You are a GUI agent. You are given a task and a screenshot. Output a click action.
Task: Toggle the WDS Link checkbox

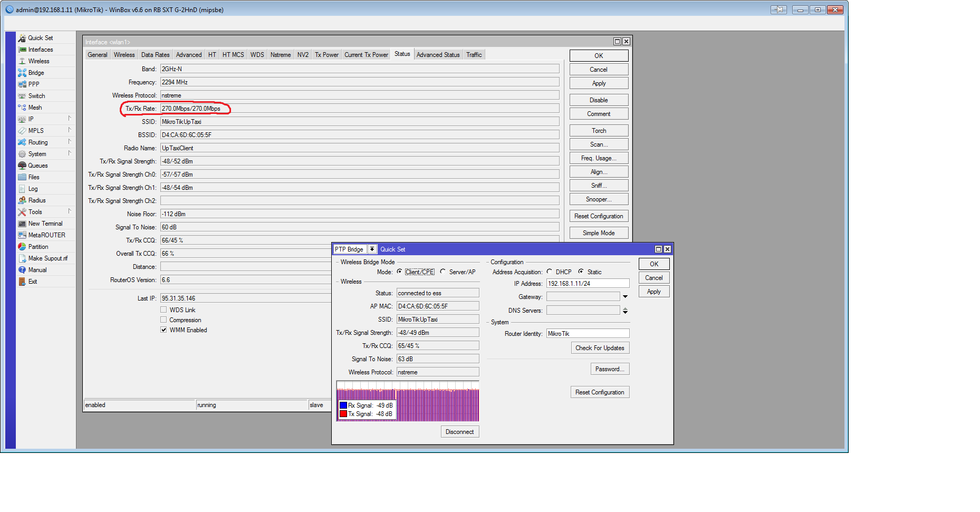pyautogui.click(x=164, y=310)
